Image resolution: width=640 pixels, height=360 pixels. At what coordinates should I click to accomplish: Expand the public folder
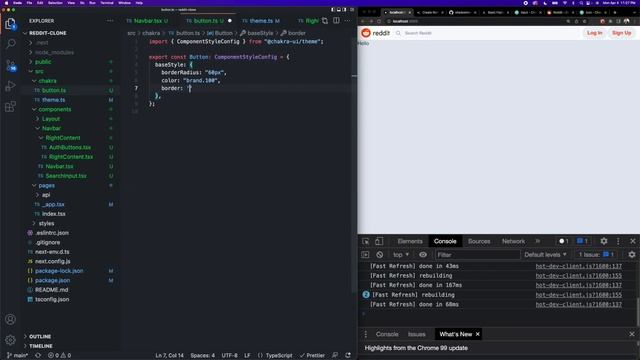[x=43, y=62]
